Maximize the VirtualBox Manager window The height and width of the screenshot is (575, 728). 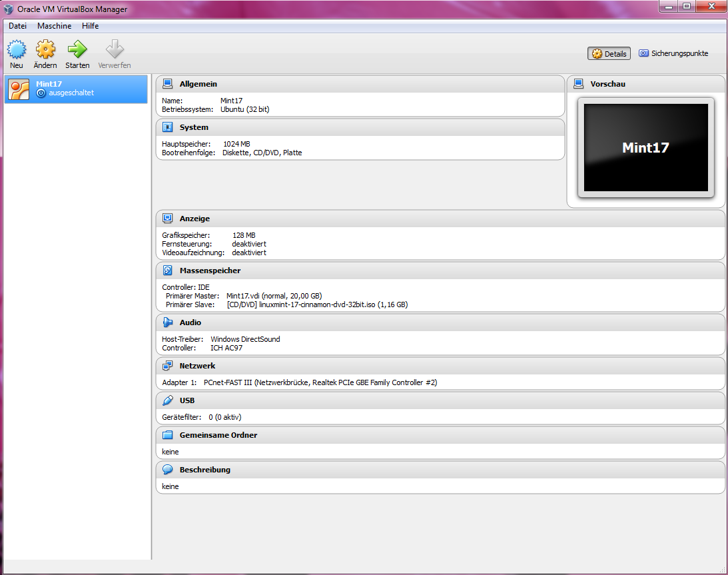pyautogui.click(x=686, y=7)
